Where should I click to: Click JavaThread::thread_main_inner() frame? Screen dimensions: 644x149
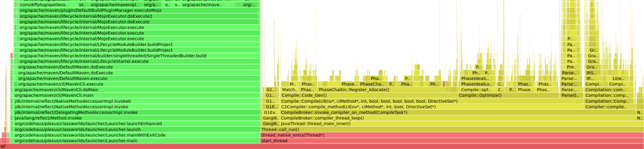click(462, 124)
